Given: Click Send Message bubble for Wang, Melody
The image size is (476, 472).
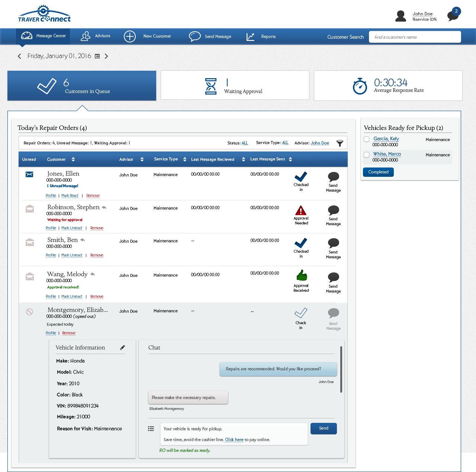Looking at the screenshot, I should [333, 277].
